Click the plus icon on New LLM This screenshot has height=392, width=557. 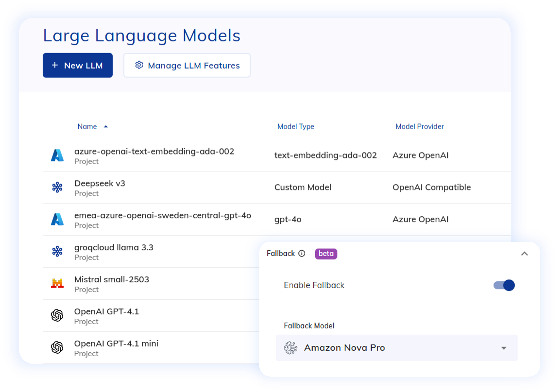[55, 65]
